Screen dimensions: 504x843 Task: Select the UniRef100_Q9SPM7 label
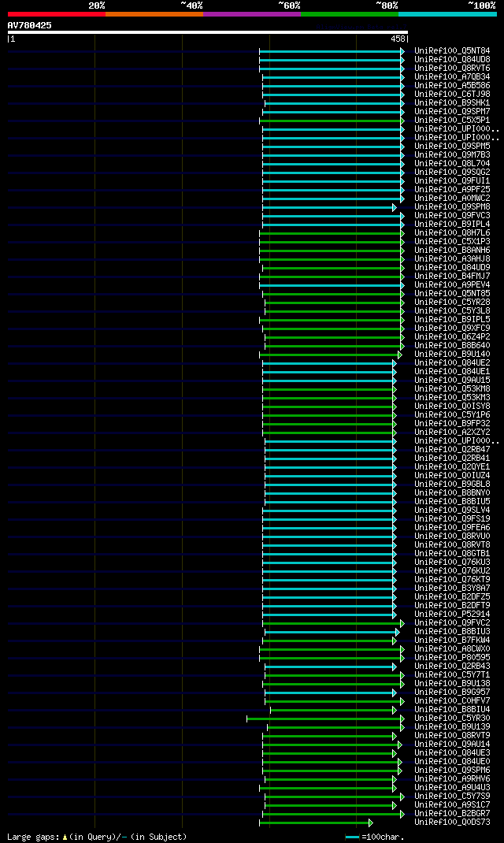click(452, 111)
